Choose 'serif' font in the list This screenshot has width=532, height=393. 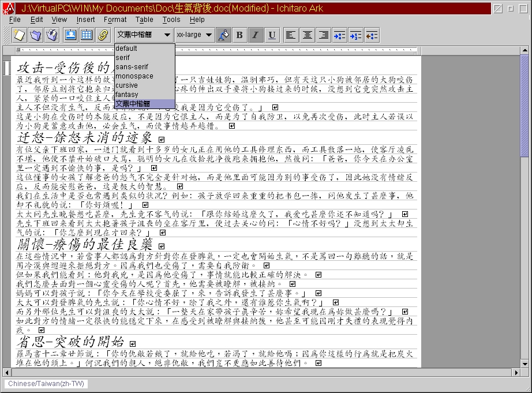point(145,57)
